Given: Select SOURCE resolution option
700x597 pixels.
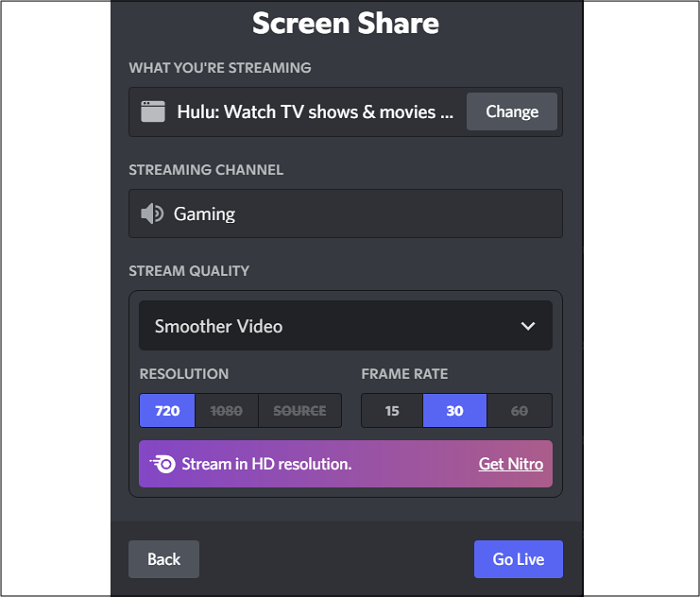Looking at the screenshot, I should tap(300, 410).
